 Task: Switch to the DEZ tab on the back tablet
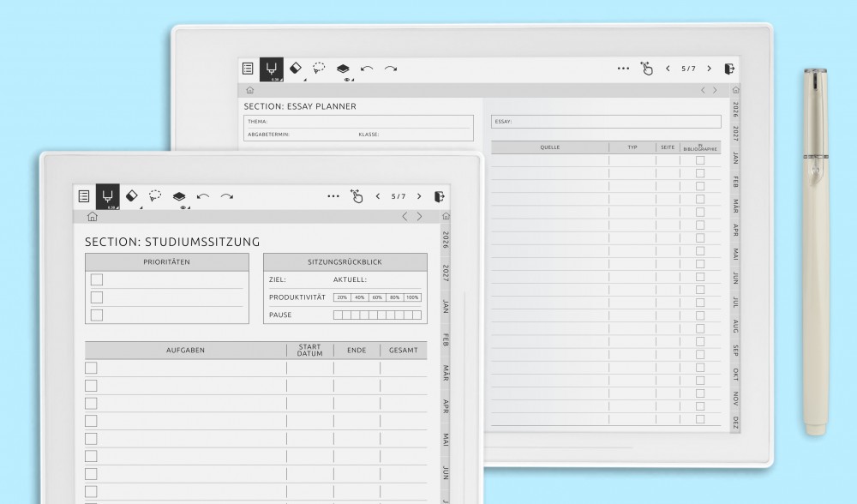(735, 422)
